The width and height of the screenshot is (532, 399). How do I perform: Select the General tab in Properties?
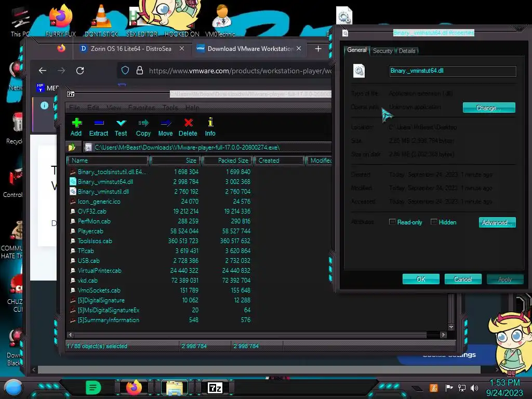click(356, 50)
